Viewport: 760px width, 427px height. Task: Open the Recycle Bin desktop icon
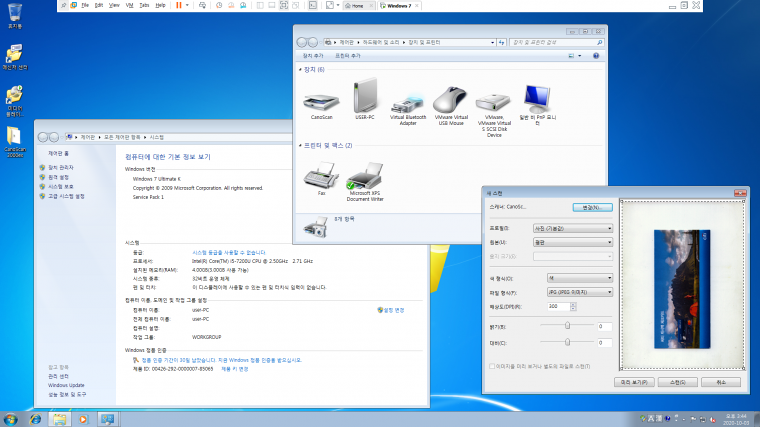(x=15, y=16)
